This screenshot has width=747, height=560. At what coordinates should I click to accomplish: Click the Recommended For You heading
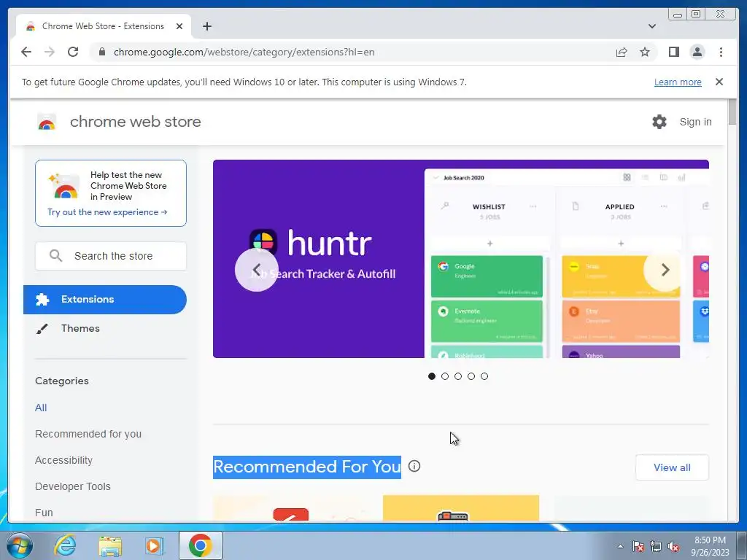307,467
